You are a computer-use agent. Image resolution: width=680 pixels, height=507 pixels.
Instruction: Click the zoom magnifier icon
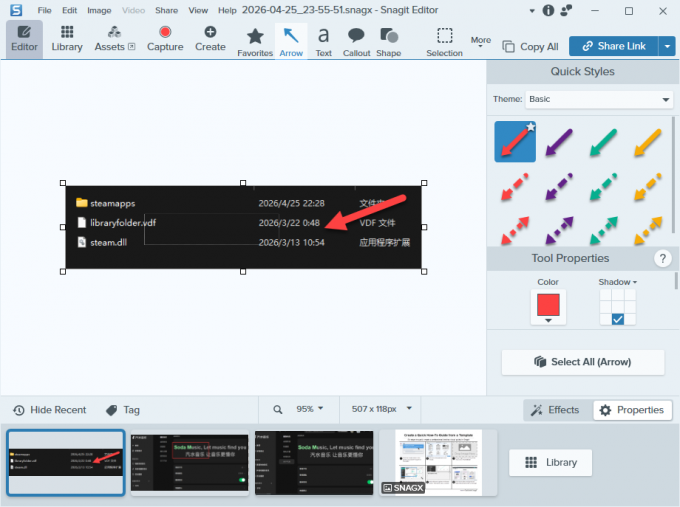click(x=278, y=409)
